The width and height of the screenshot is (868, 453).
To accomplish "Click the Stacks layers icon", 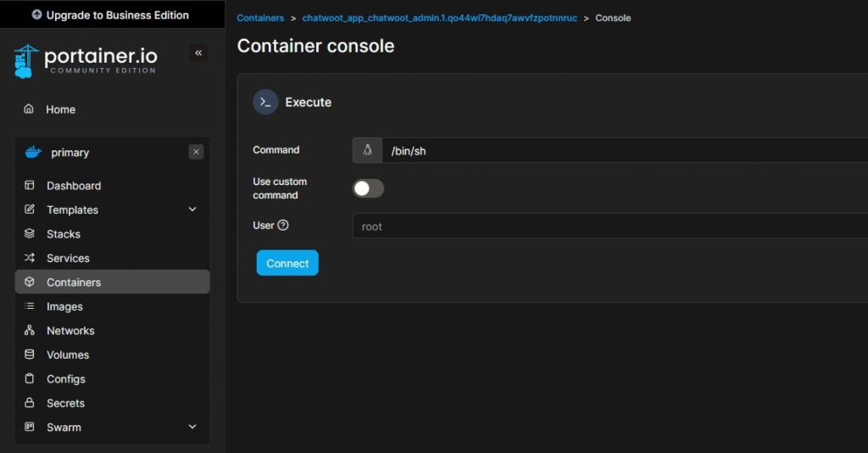I will coord(30,234).
